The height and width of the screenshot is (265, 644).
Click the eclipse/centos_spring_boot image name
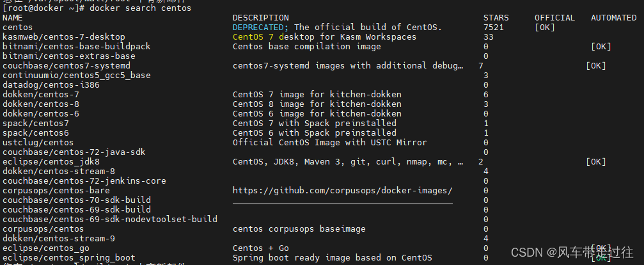[x=69, y=258]
